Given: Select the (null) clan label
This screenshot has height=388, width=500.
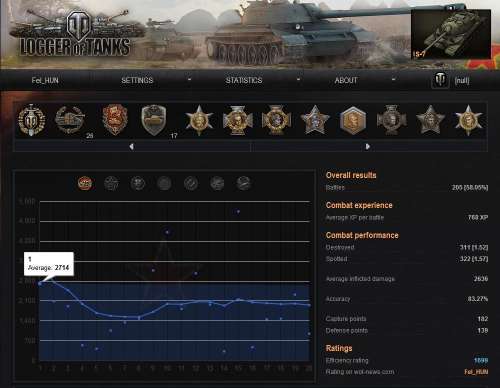Looking at the screenshot, I should 462,81.
